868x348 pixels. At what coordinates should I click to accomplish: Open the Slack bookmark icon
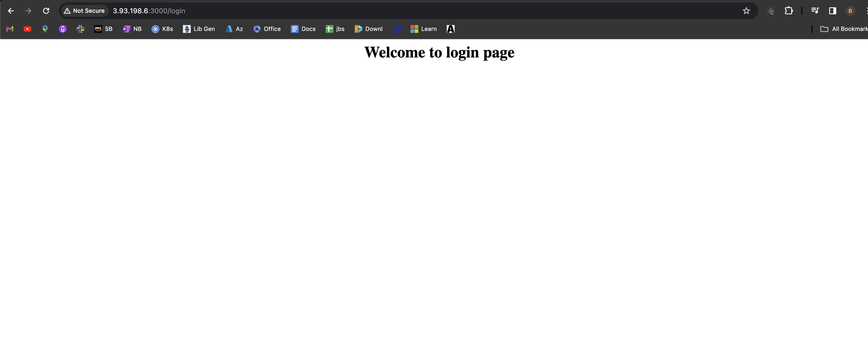[80, 29]
